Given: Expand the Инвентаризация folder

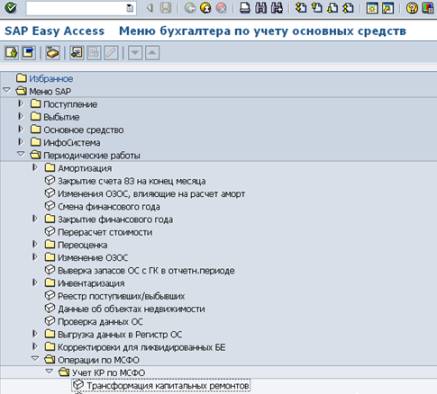Looking at the screenshot, I should pyautogui.click(x=35, y=283).
